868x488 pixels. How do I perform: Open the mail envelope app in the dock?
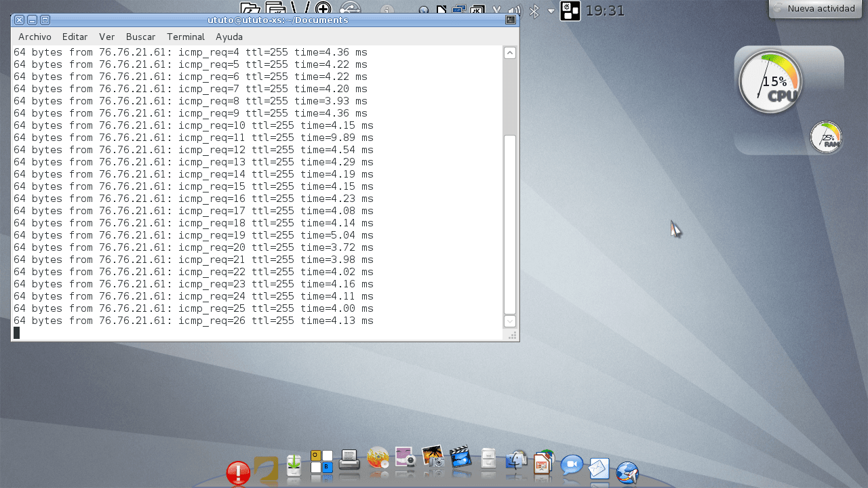point(599,469)
